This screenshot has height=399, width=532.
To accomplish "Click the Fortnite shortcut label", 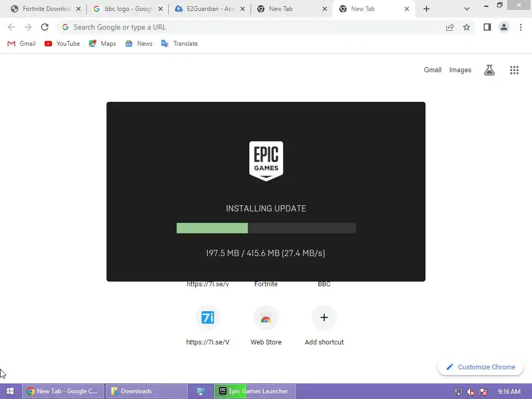I will [x=266, y=284].
